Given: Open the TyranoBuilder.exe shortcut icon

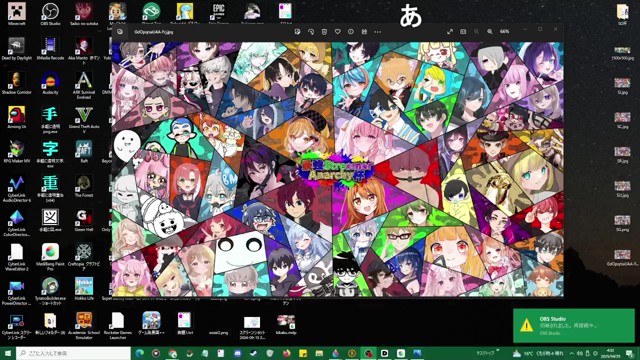Looking at the screenshot, I should click(50, 291).
